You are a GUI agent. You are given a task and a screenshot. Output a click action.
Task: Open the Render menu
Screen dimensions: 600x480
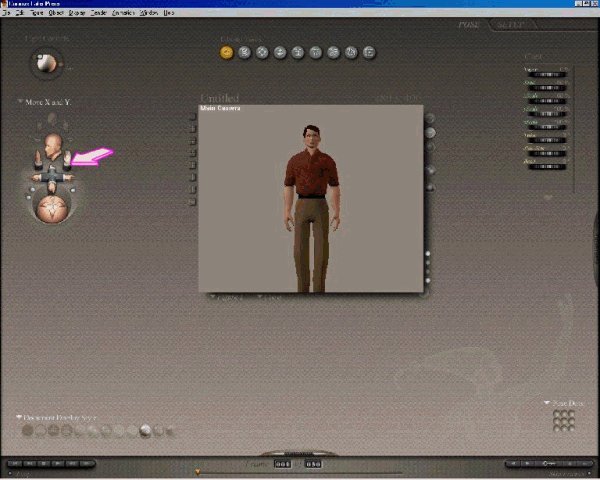98,13
